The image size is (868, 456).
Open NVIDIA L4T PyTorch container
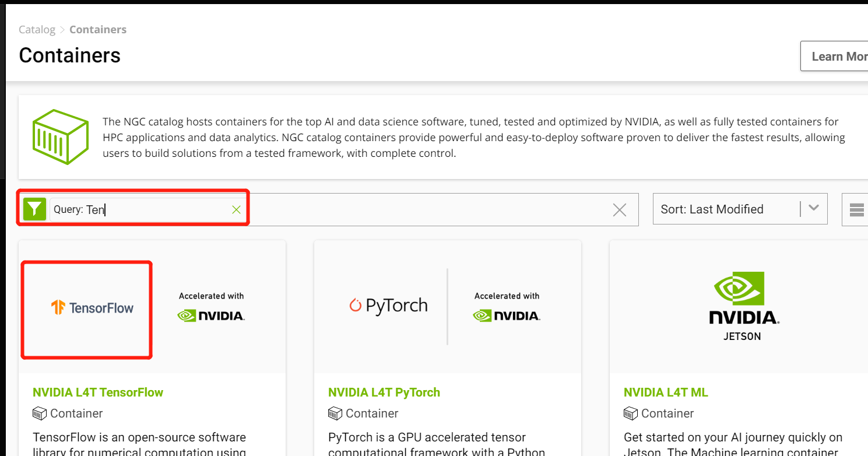[384, 392]
